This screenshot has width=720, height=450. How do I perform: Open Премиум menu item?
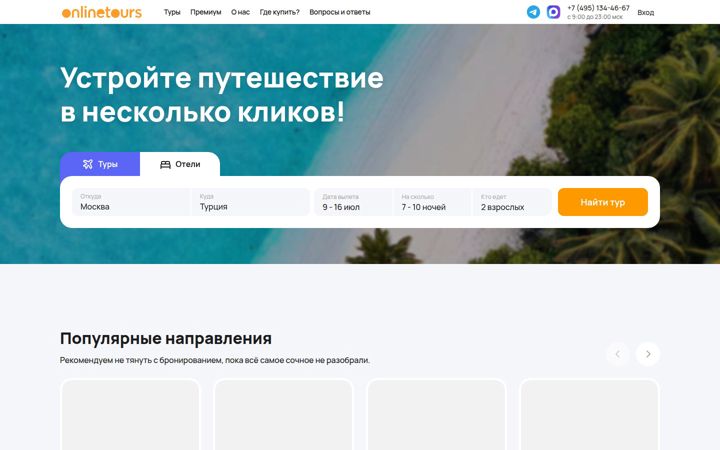coord(206,12)
